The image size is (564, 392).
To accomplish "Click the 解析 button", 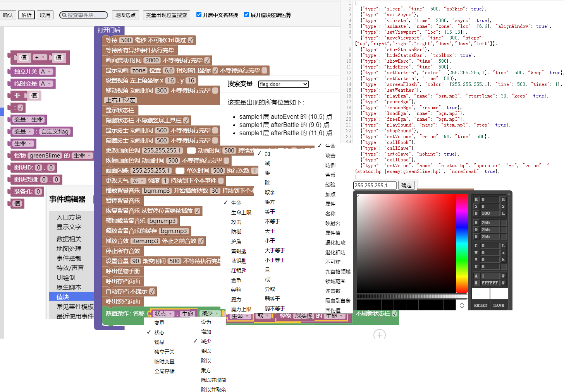I will pos(26,15).
